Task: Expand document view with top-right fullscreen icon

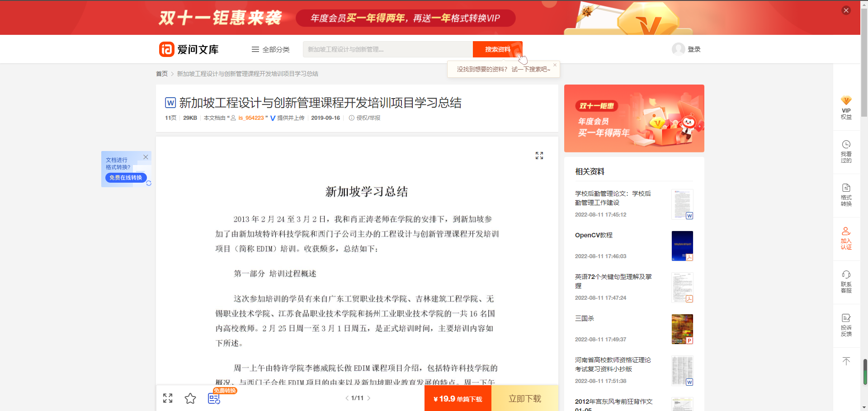Action: click(x=539, y=156)
